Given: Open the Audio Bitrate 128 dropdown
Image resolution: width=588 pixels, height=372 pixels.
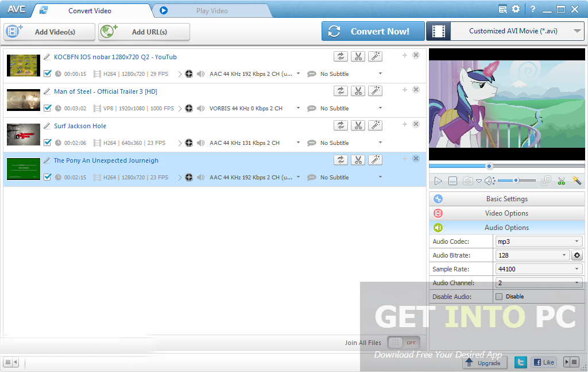Looking at the screenshot, I should (x=532, y=255).
